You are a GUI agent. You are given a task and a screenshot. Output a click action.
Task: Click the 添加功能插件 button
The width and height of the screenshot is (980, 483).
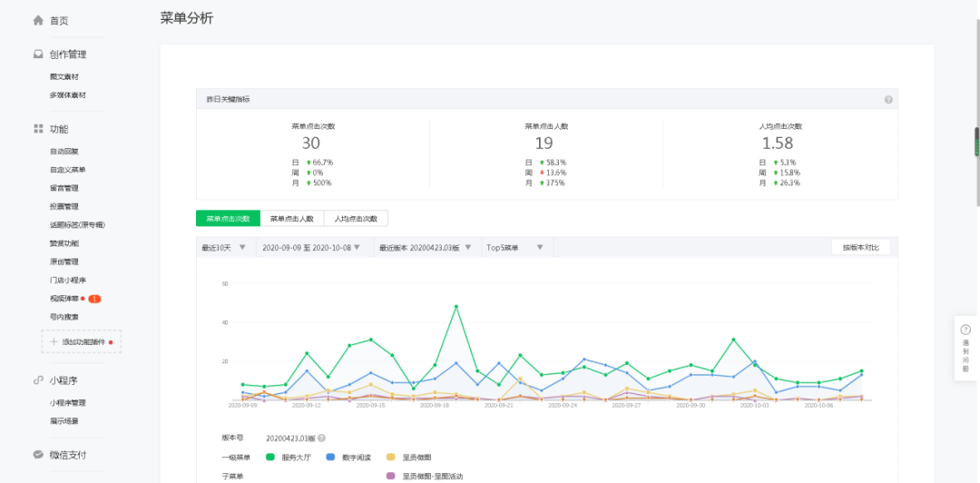[x=82, y=342]
